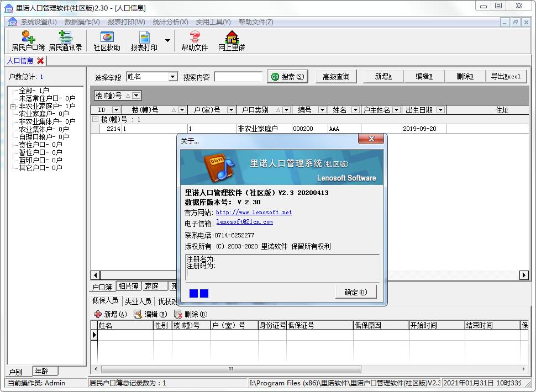The image size is (536, 392).
Task: Switch to the 相片簿 tab
Action: click(x=129, y=286)
